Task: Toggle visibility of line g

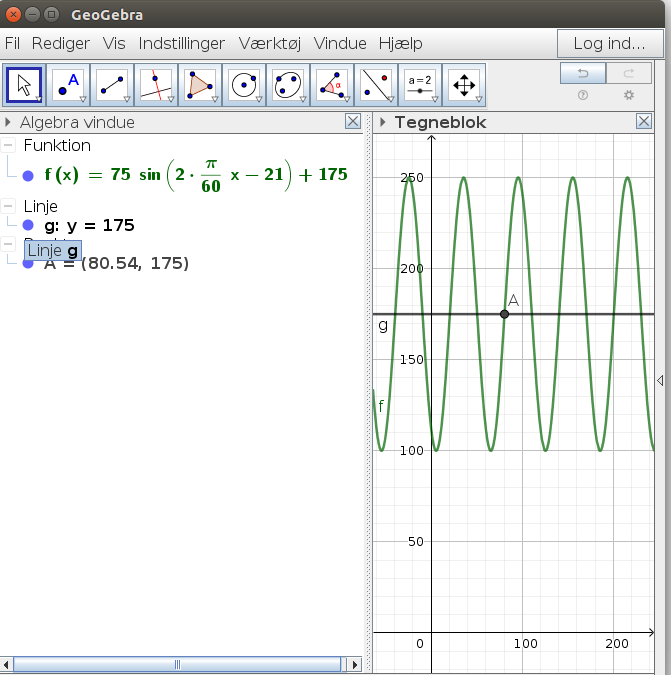Action: pos(28,225)
